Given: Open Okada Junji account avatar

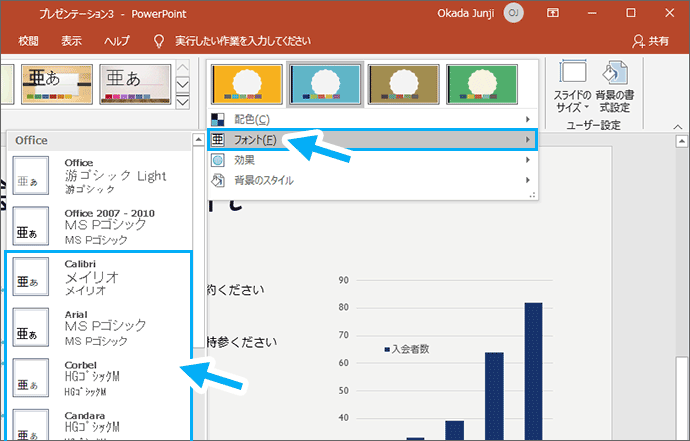Looking at the screenshot, I should coord(513,13).
